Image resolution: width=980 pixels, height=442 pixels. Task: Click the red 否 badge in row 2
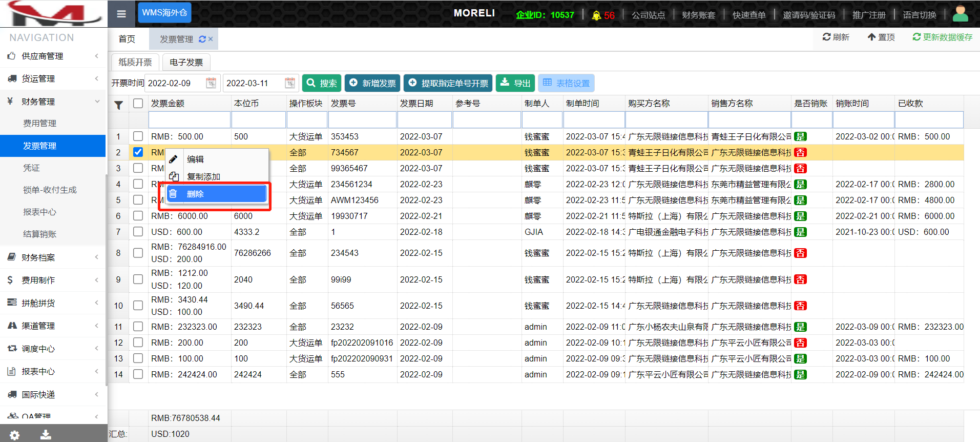[x=800, y=152]
